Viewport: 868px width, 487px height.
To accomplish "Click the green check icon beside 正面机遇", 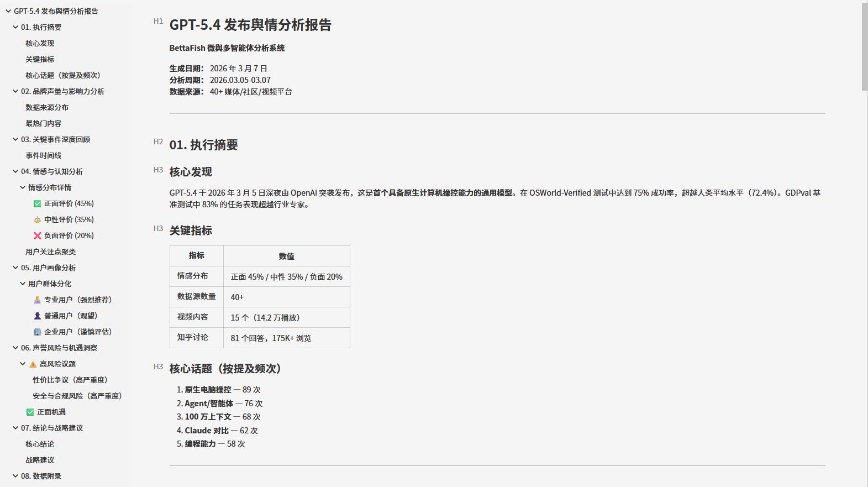I will 30,412.
